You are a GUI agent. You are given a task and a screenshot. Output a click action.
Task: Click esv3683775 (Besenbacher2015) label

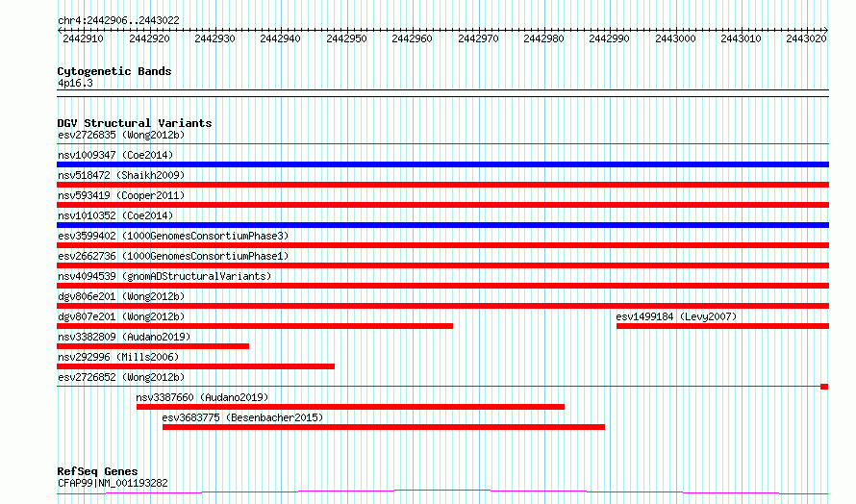[242, 417]
